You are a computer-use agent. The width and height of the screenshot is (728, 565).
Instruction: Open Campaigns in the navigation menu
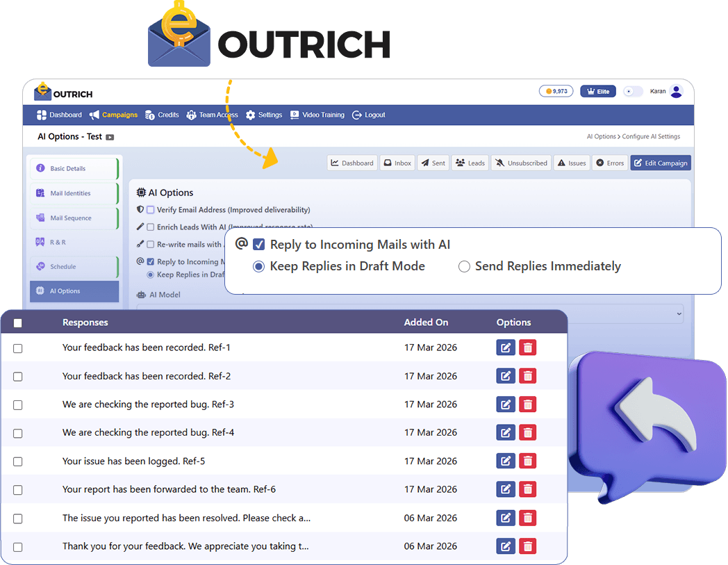pos(113,115)
